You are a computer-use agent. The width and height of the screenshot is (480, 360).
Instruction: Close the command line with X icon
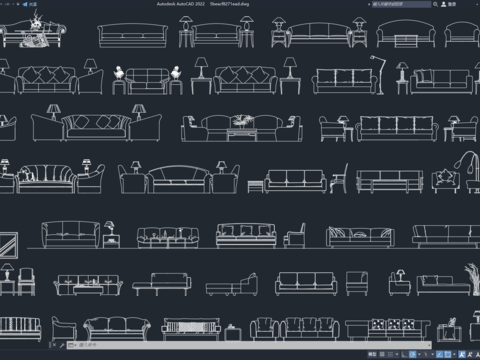click(x=55, y=345)
